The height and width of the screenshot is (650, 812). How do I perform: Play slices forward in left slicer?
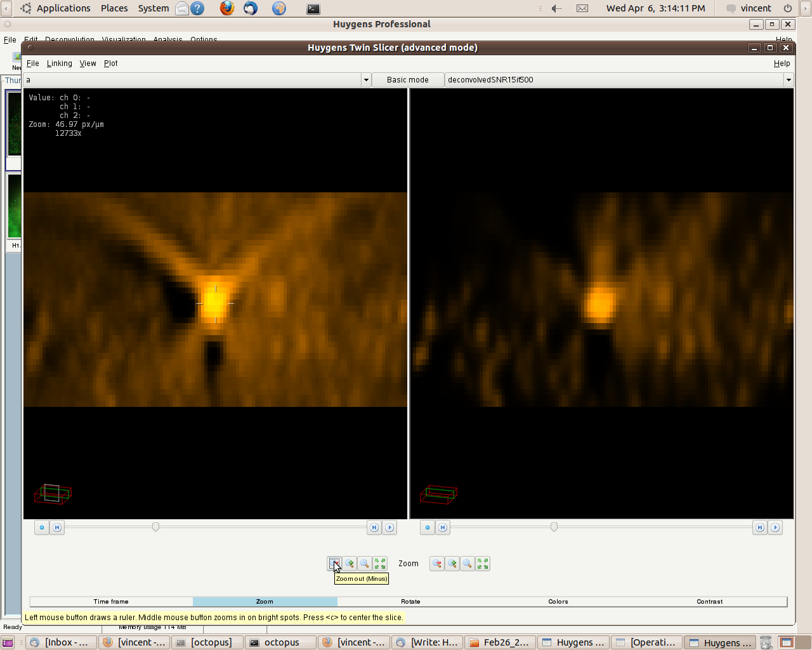coord(390,527)
